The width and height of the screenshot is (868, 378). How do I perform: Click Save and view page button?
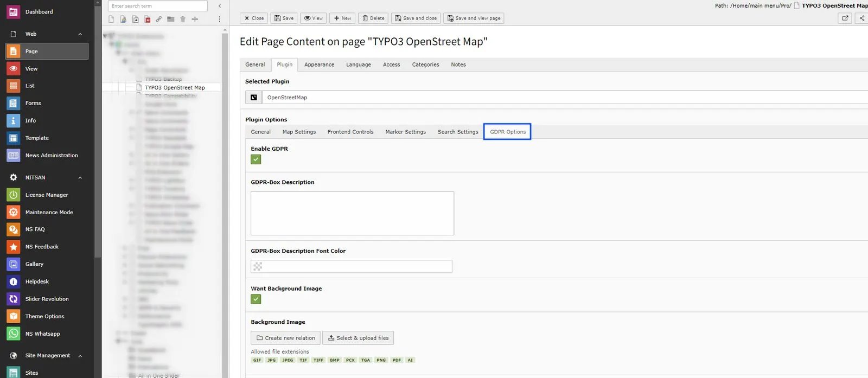(474, 18)
